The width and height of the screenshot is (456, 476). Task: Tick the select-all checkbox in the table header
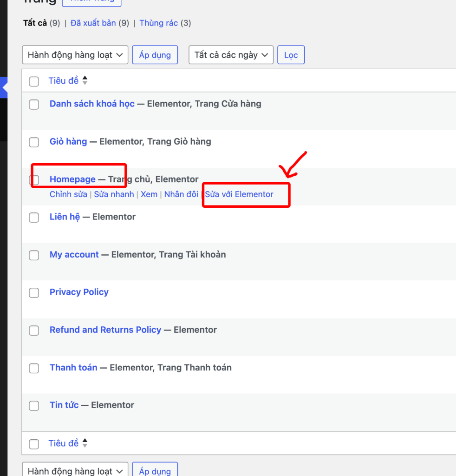pos(34,81)
